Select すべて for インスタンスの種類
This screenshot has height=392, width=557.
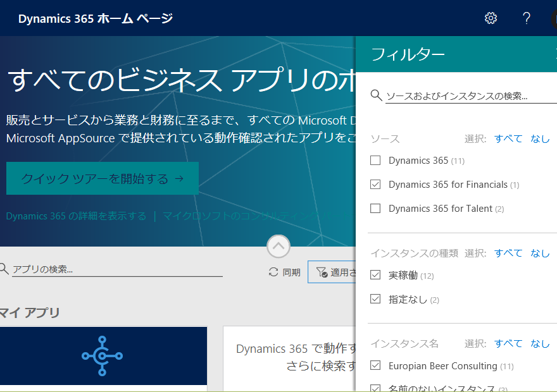[508, 254]
